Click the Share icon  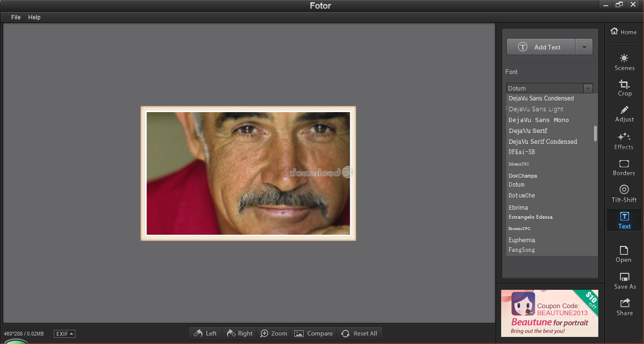[624, 307]
